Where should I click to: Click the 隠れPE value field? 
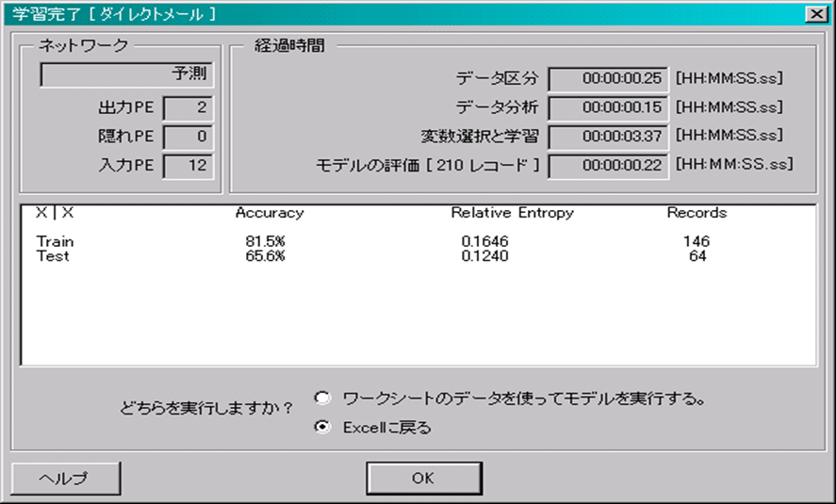pyautogui.click(x=189, y=137)
